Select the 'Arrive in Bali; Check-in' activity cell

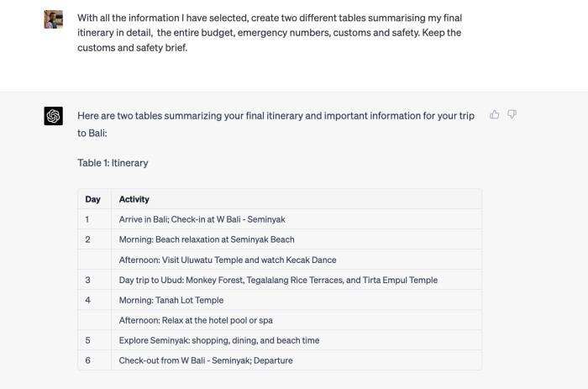coord(202,219)
